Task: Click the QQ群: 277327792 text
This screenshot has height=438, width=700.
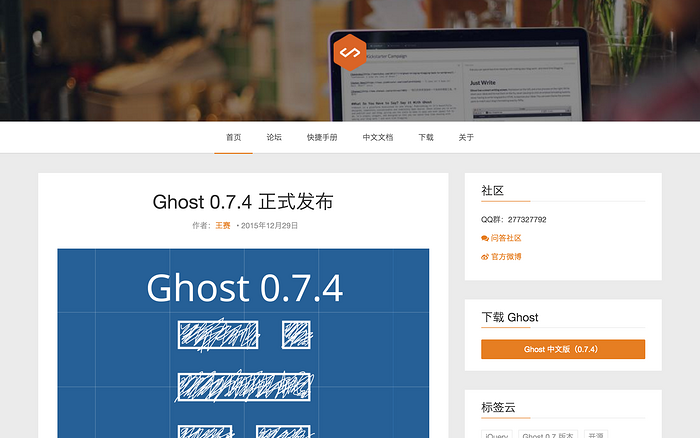Action: 513,220
